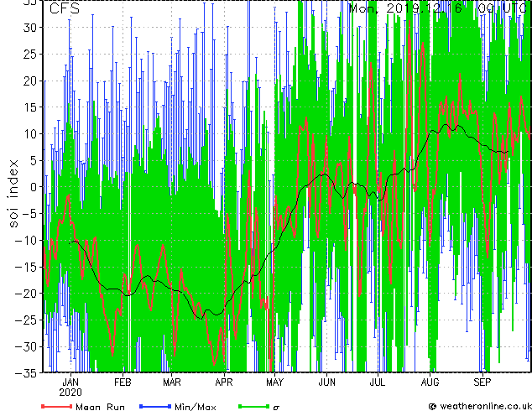Select the MAY month axis label

point(274,382)
